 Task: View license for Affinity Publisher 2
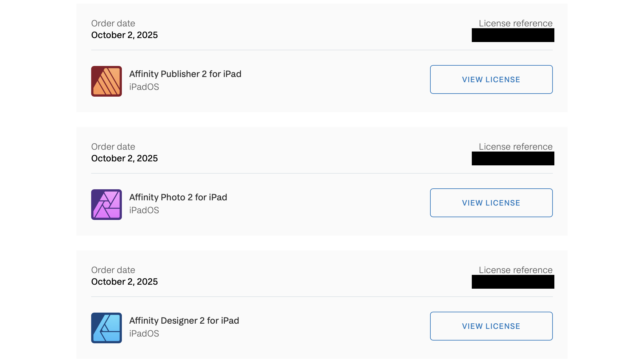click(x=491, y=79)
